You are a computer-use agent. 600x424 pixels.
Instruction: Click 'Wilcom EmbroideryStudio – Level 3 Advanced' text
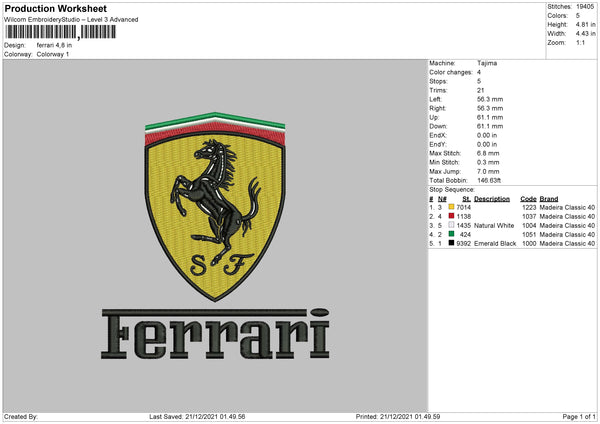click(71, 20)
